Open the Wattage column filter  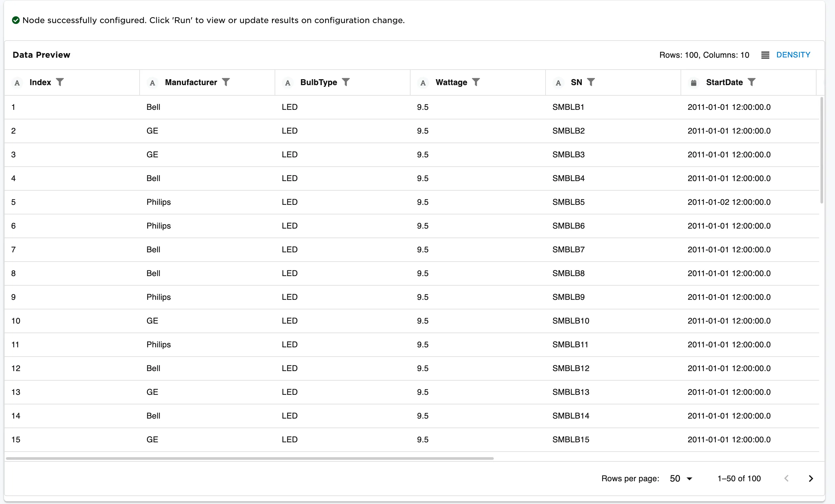coord(477,82)
